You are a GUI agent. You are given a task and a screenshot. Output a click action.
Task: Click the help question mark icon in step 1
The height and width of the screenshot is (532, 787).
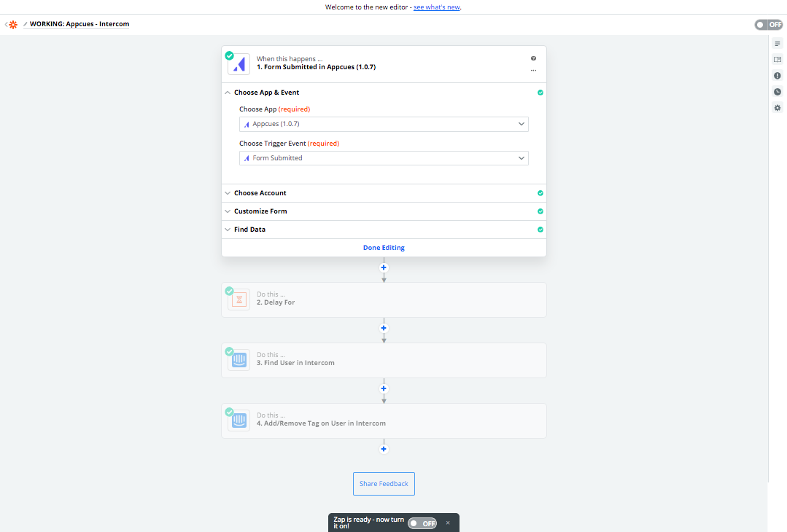click(x=533, y=58)
